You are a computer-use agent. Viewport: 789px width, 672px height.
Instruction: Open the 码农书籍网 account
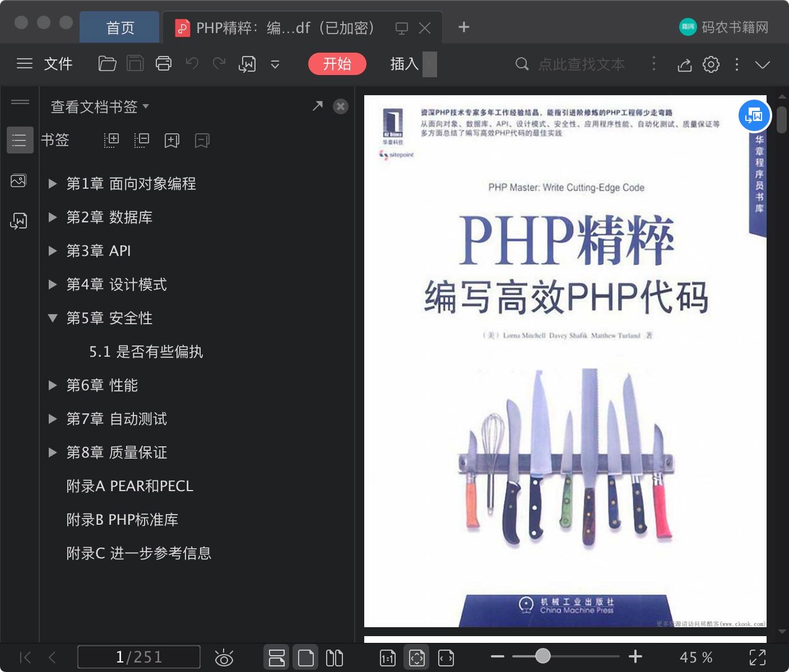tap(724, 27)
